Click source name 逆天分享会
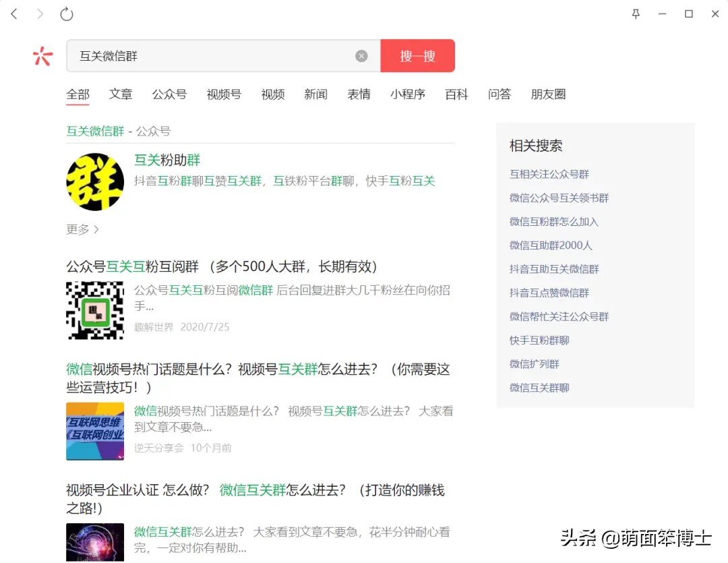The image size is (728, 563). tap(159, 448)
